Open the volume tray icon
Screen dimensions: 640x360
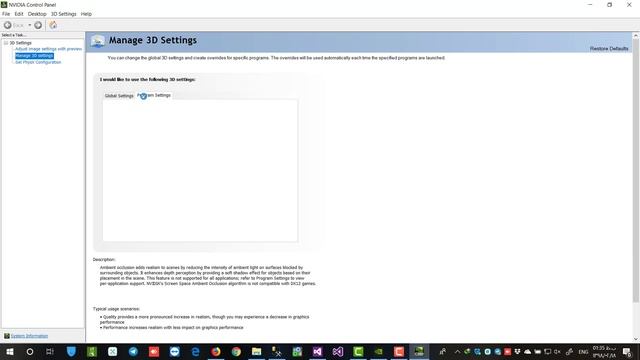point(557,351)
